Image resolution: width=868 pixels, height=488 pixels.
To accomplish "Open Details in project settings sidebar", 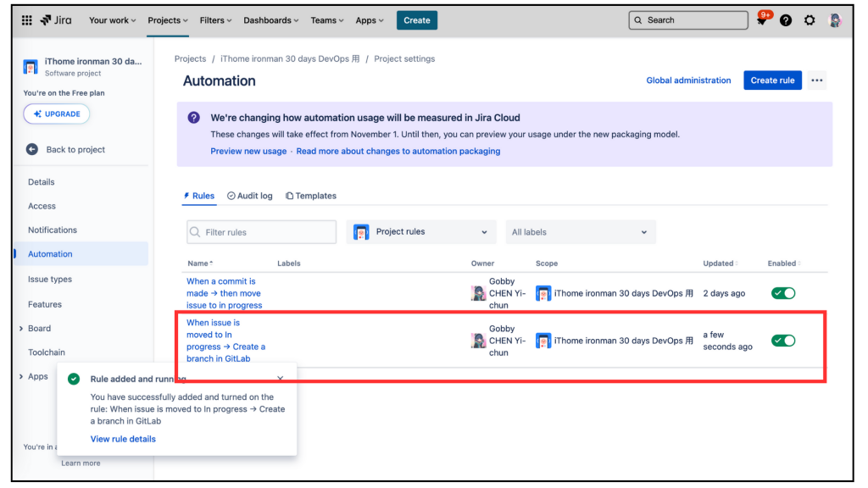I will point(42,182).
